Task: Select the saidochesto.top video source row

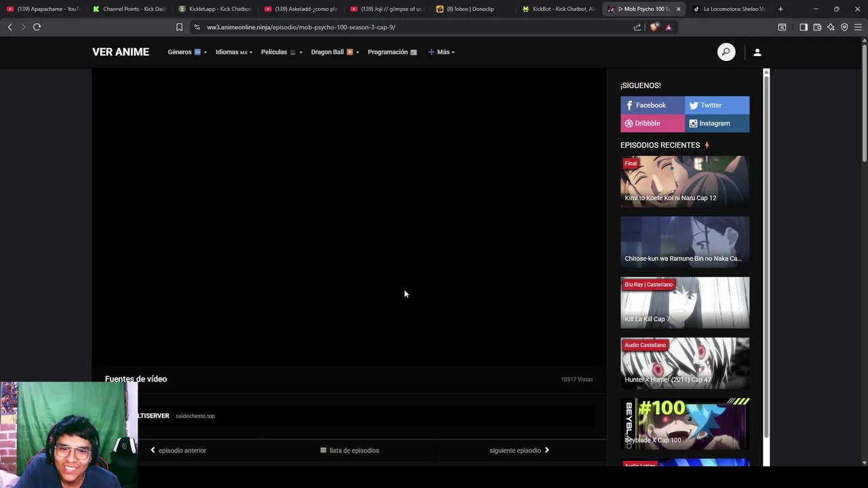Action: click(x=350, y=416)
